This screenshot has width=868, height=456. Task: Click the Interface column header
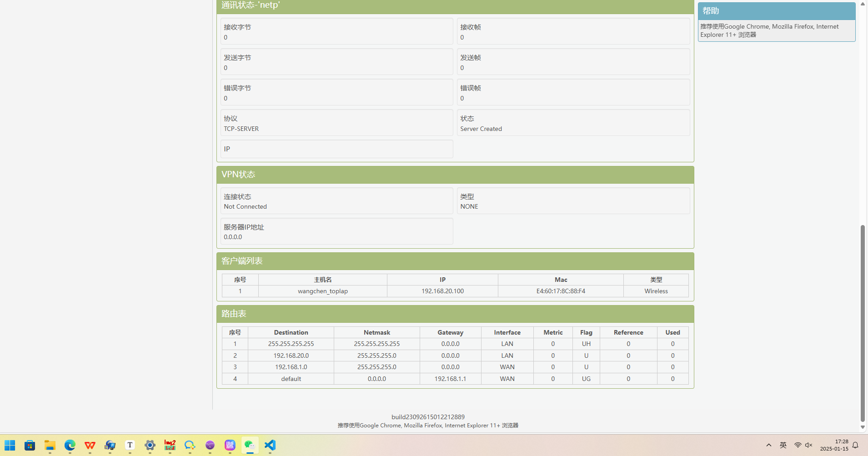507,332
